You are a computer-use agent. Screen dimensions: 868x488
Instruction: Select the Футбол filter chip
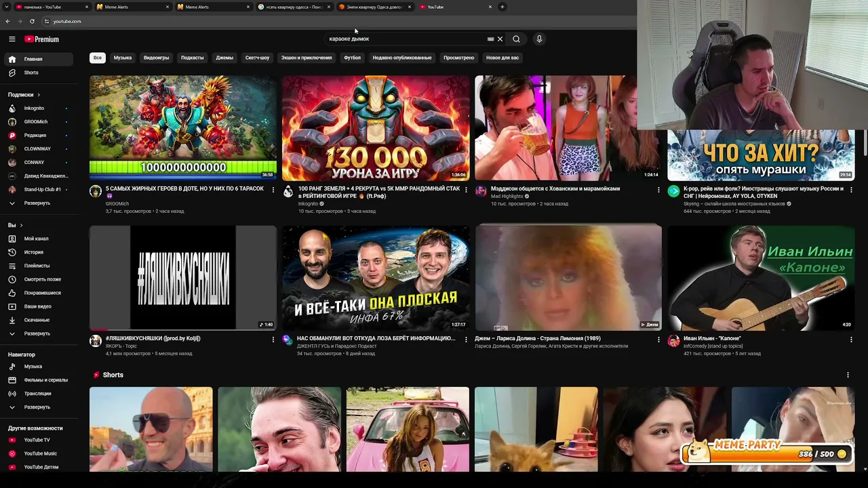(352, 58)
